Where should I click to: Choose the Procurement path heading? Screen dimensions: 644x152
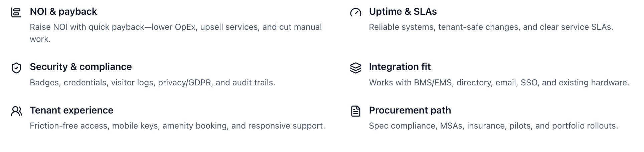click(x=410, y=110)
